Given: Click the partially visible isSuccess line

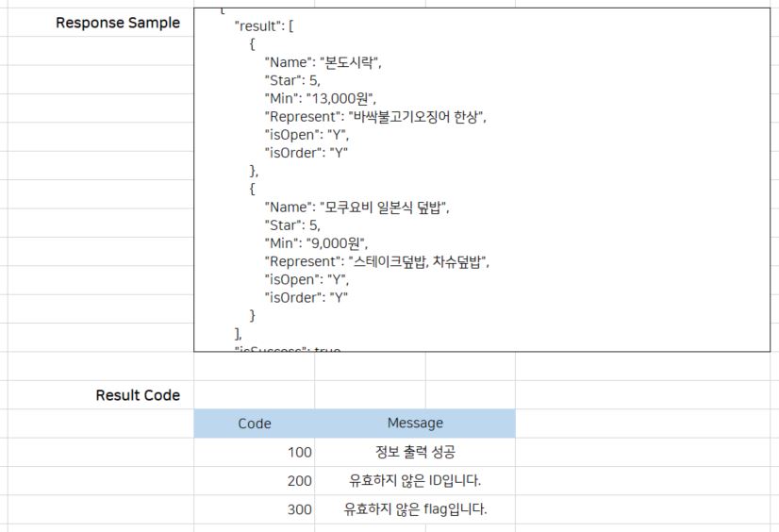Looking at the screenshot, I should 287,348.
